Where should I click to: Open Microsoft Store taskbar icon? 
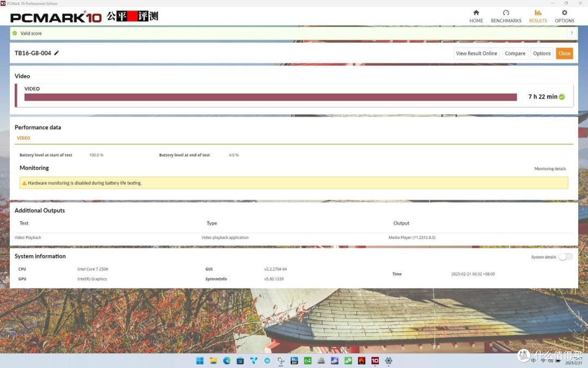click(x=241, y=360)
